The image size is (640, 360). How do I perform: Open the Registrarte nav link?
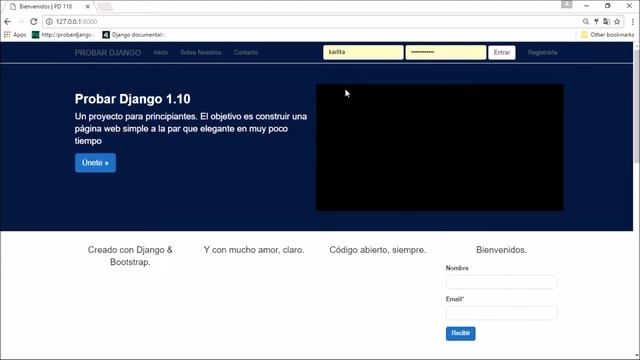click(542, 52)
